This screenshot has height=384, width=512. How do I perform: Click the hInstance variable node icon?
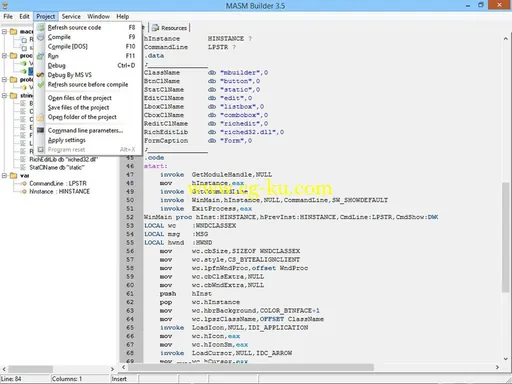tap(24, 192)
